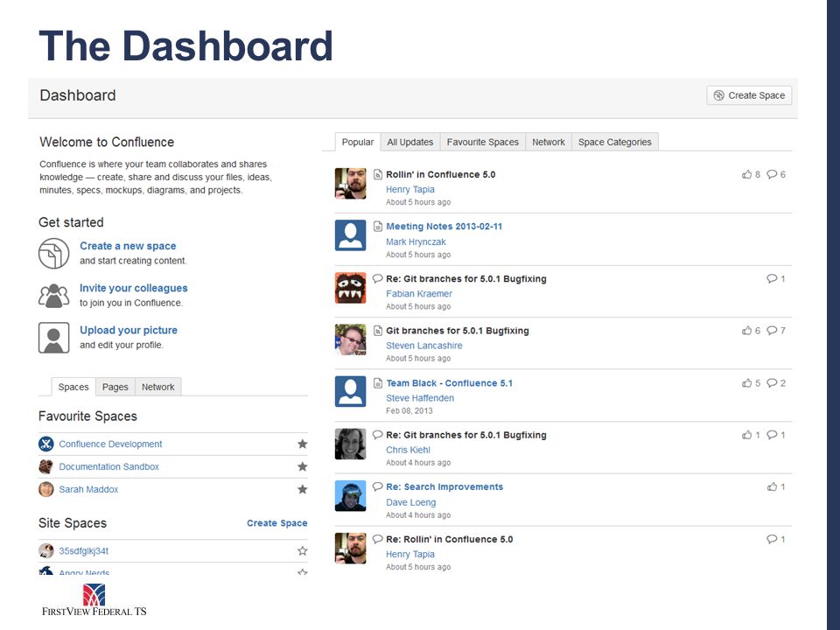Click Fabian Kraemer's monster avatar
This screenshot has height=630, width=840.
tap(350, 288)
